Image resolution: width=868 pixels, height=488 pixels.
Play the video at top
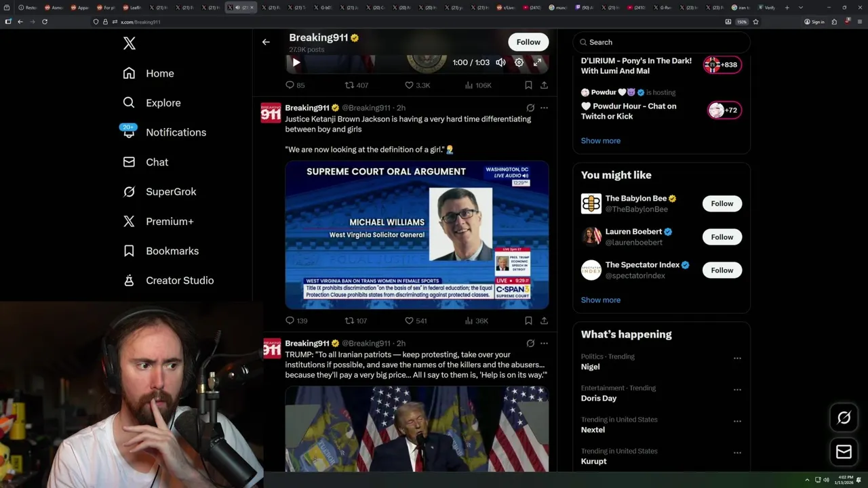click(296, 62)
